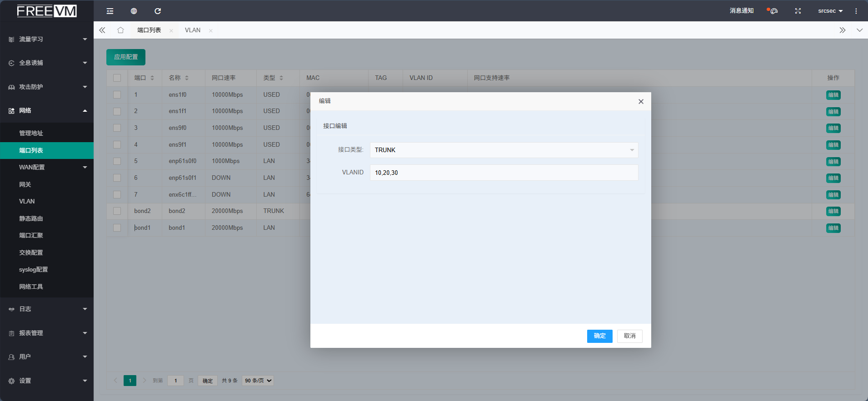Click the refresh icon in top bar
868x401 pixels.
(x=158, y=11)
